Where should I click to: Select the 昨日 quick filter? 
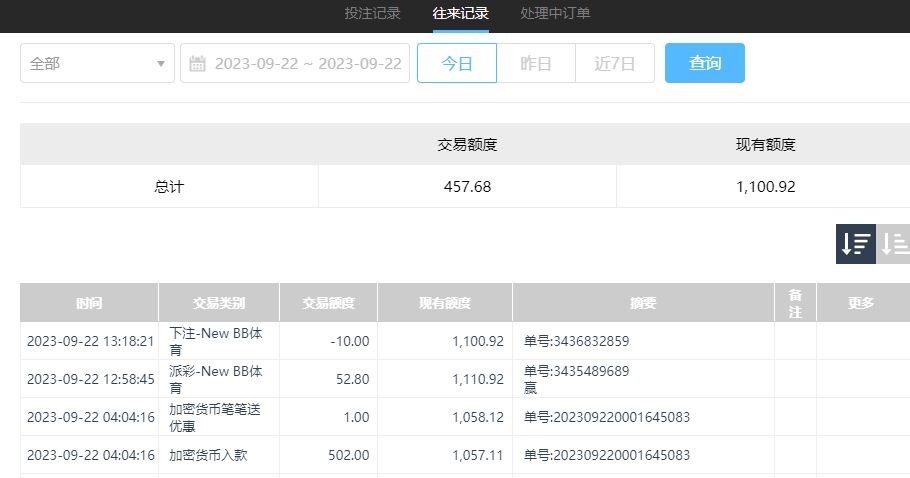tap(536, 63)
